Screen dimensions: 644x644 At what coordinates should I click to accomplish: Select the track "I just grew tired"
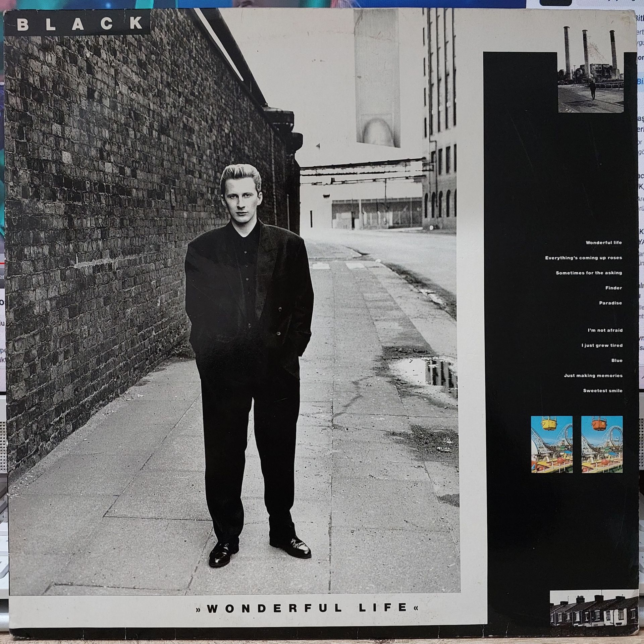pyautogui.click(x=602, y=345)
